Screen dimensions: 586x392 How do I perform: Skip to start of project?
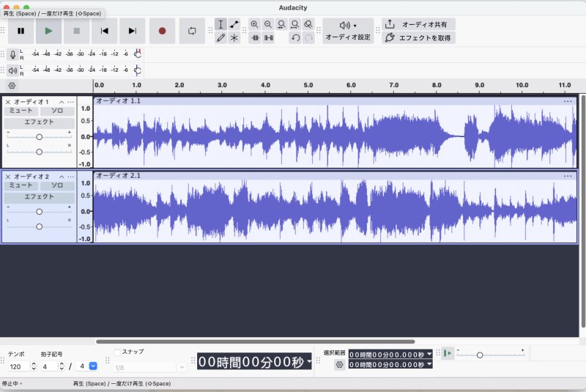[105, 31]
